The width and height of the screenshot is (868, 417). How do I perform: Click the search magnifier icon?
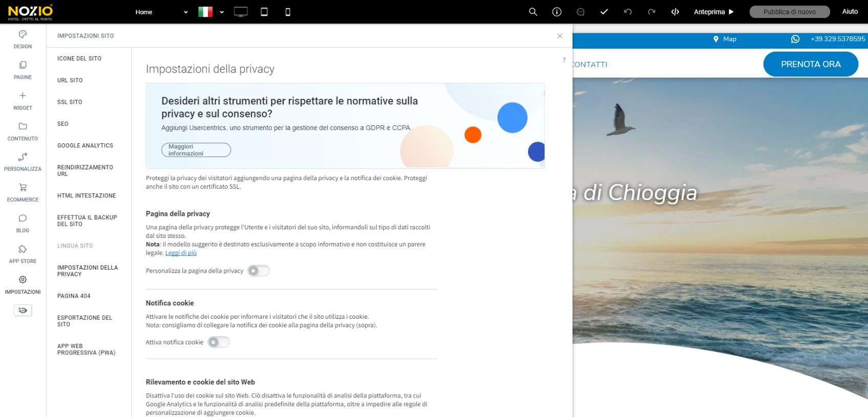533,12
